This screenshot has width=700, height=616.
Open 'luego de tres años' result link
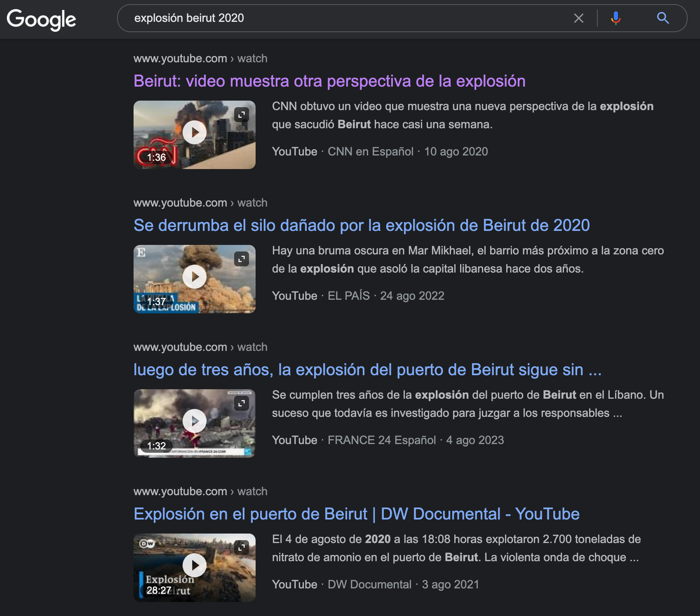(367, 370)
